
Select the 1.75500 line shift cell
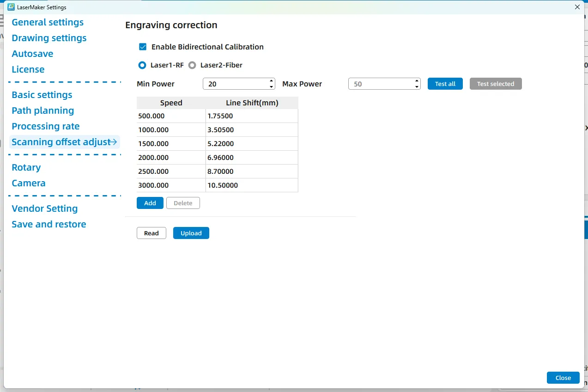tap(251, 116)
